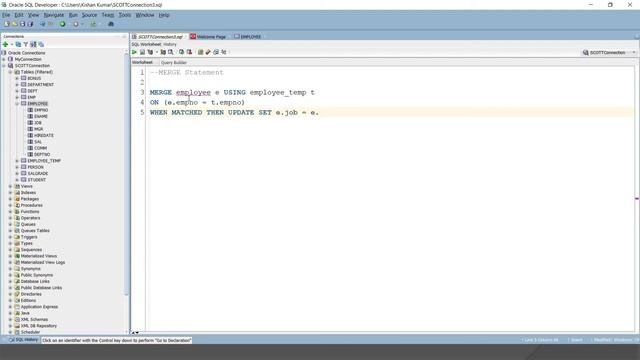
Task: Open the Help menu
Action: coord(164,15)
